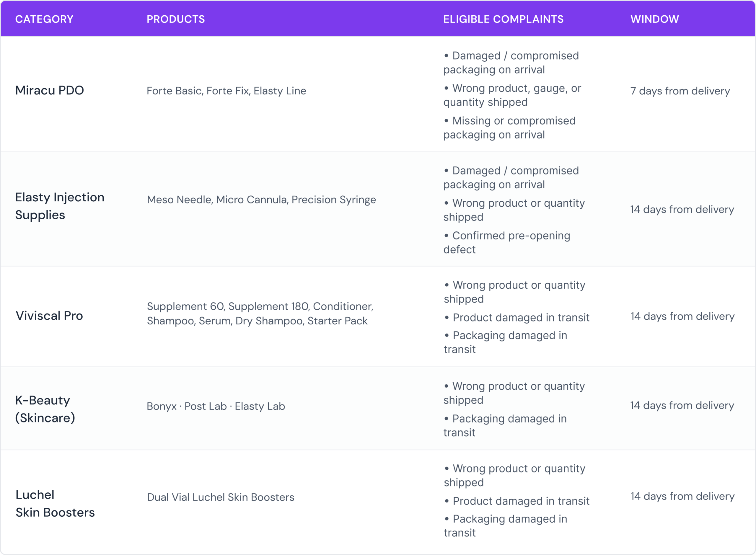Select the Viviscal Pro category cell
This screenshot has height=555, width=756.
(49, 316)
